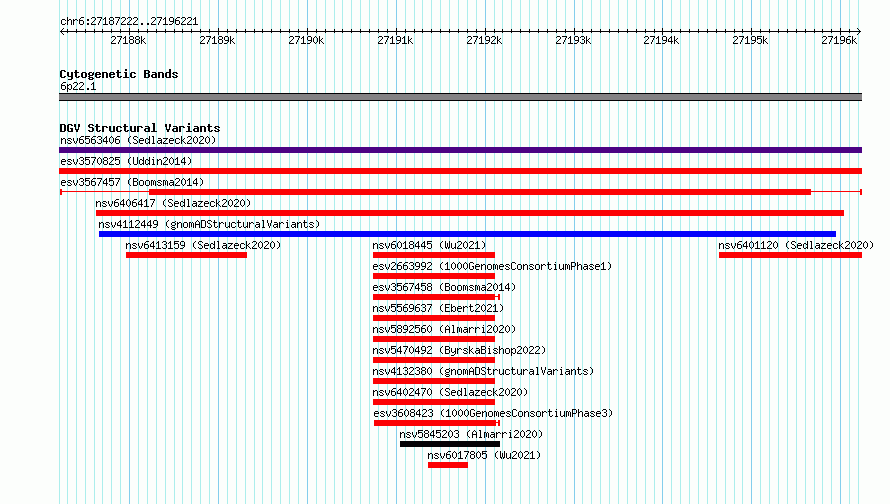Image resolution: width=890 pixels, height=504 pixels.
Task: Open nsv6406417 (Sedlazeck2020) label
Action: 173,203
